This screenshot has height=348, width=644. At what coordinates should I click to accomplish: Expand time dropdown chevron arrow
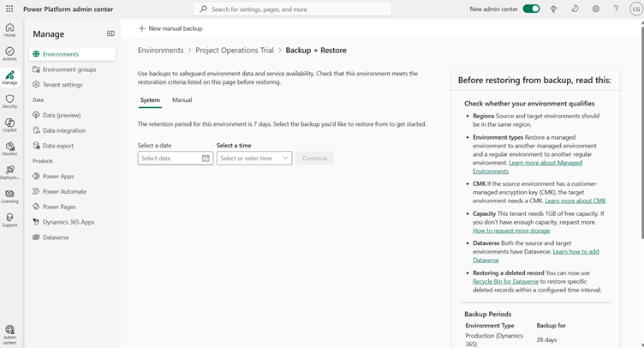(x=285, y=159)
